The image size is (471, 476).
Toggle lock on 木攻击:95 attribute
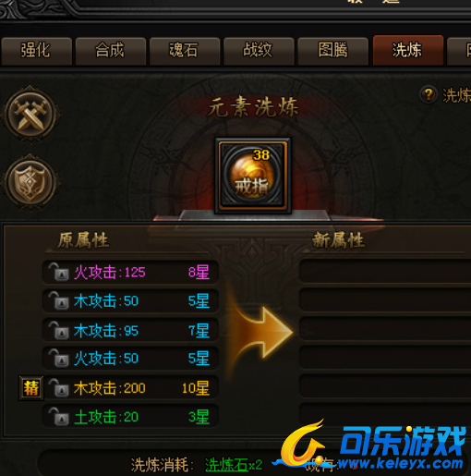pos(58,330)
